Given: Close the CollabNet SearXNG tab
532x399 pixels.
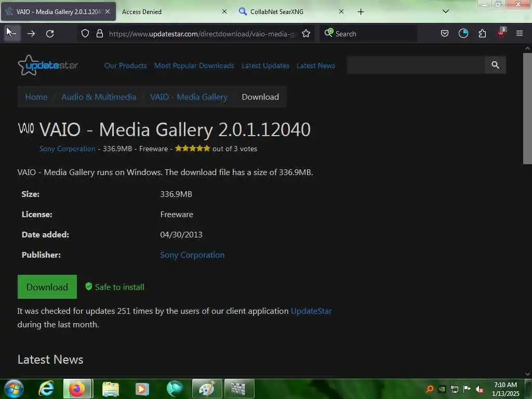Looking at the screenshot, I should coord(341,11).
